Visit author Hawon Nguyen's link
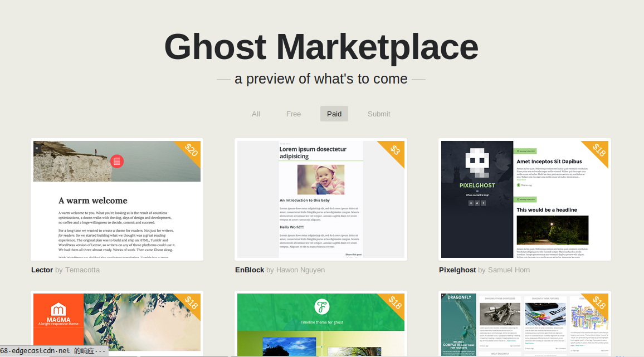The width and height of the screenshot is (644, 357). pos(300,270)
